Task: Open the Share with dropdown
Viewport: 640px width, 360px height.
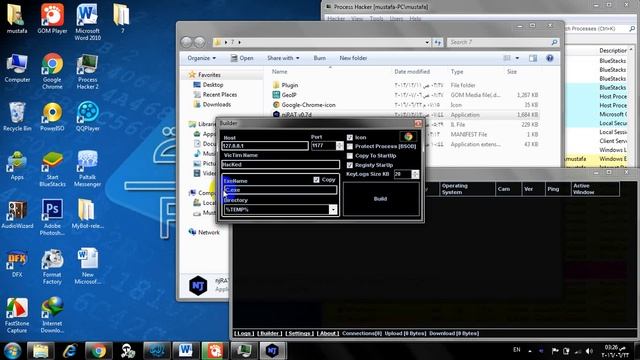Action: tap(283, 58)
